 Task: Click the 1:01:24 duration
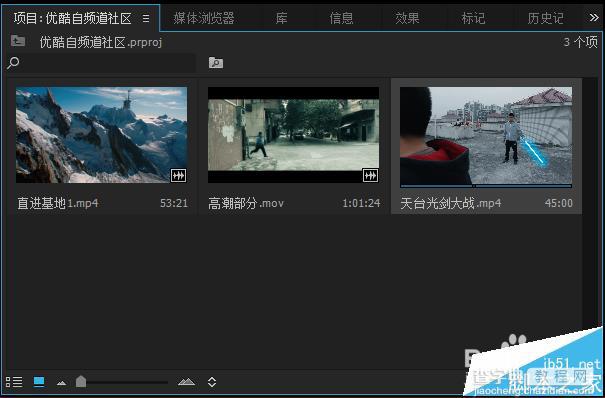click(x=361, y=203)
